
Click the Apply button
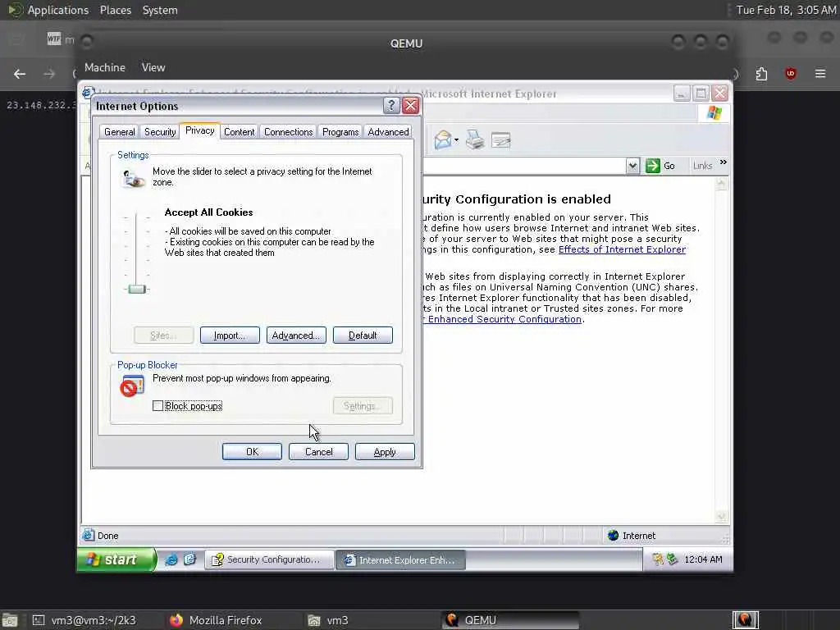click(x=385, y=452)
